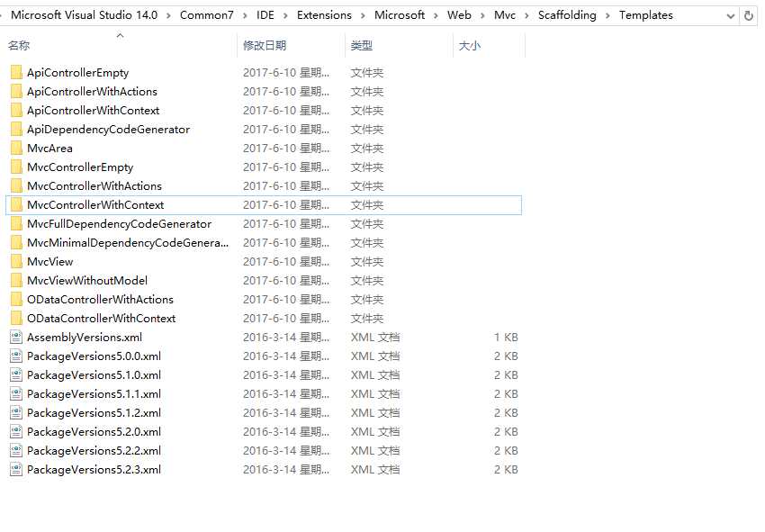Viewport: 765px width, 532px height.
Task: Click the ApiControllerWithActions folder icon
Action: [16, 91]
